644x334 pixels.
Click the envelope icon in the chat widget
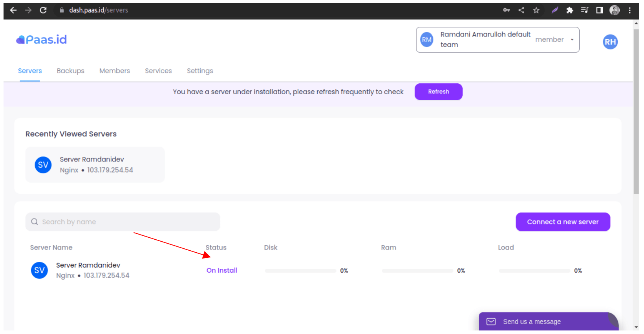click(x=491, y=322)
